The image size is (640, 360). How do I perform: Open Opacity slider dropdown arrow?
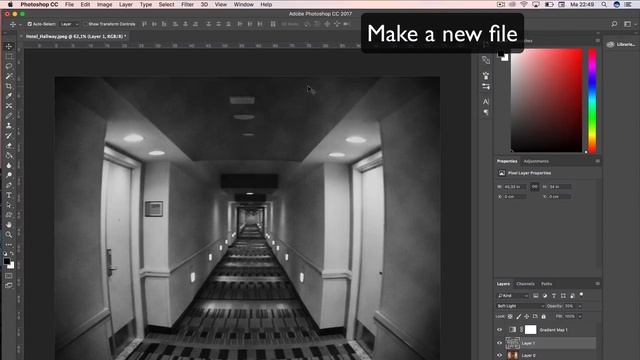[x=580, y=306]
